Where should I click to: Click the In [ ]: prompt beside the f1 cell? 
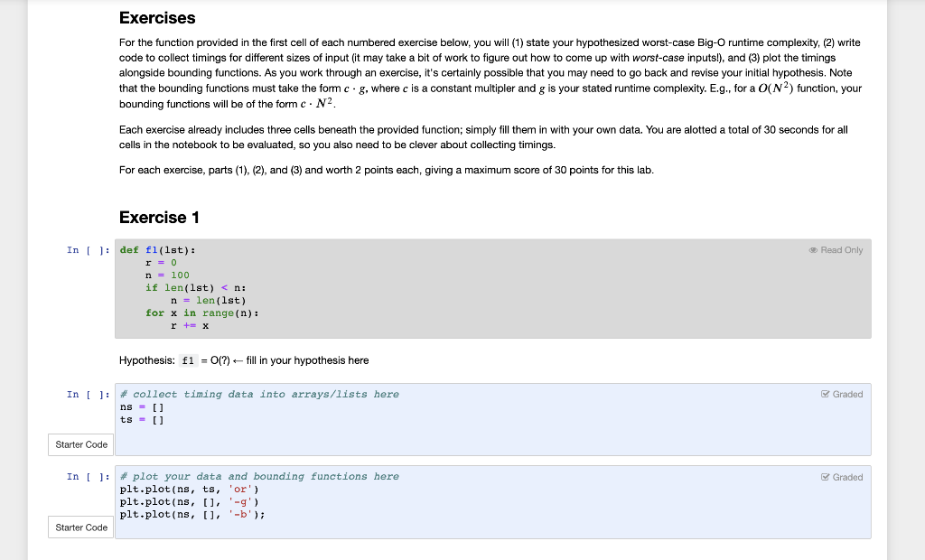click(x=88, y=250)
